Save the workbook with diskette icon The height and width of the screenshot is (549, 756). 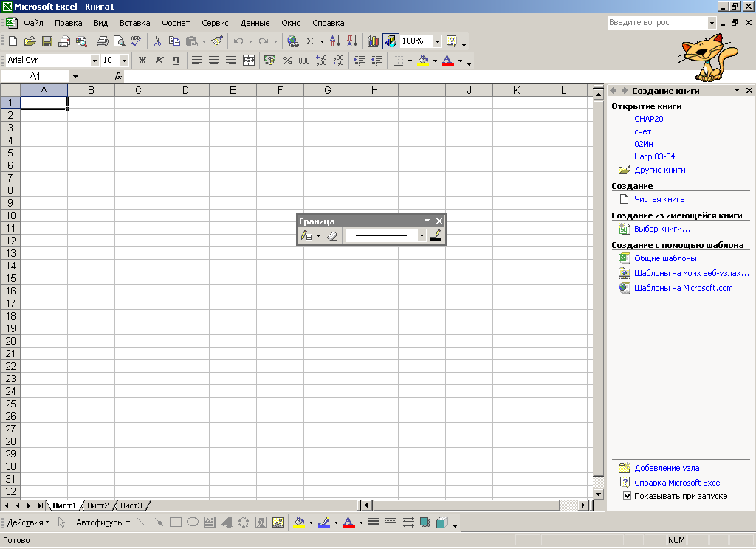[x=47, y=41]
